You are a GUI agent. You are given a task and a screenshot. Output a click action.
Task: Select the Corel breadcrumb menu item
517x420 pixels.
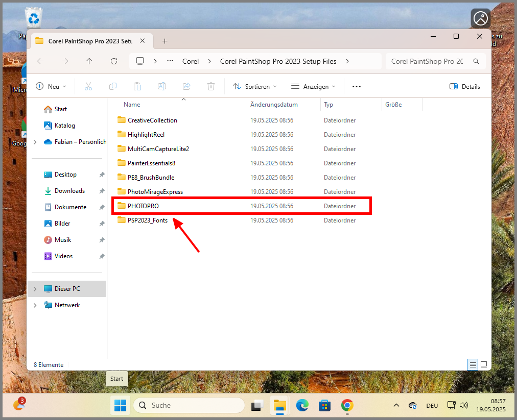[190, 61]
